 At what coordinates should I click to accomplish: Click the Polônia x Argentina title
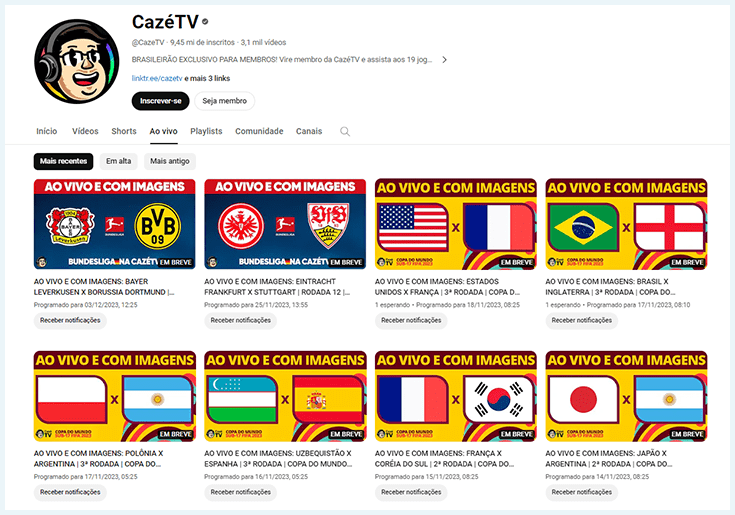pyautogui.click(x=98, y=459)
